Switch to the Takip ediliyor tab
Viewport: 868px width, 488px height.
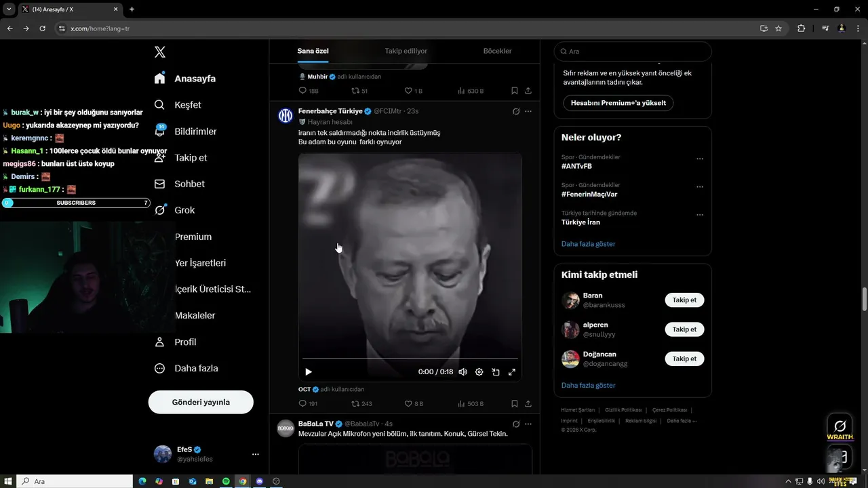pos(406,51)
